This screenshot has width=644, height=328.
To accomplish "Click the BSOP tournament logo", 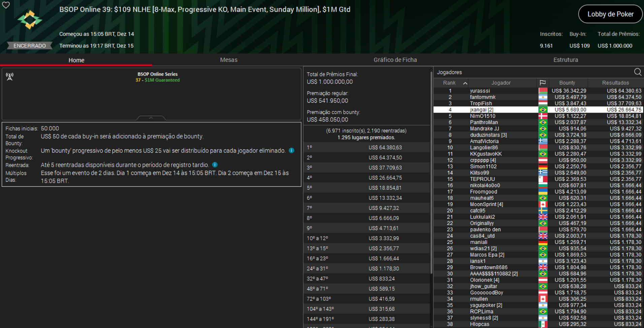I will pyautogui.click(x=29, y=19).
